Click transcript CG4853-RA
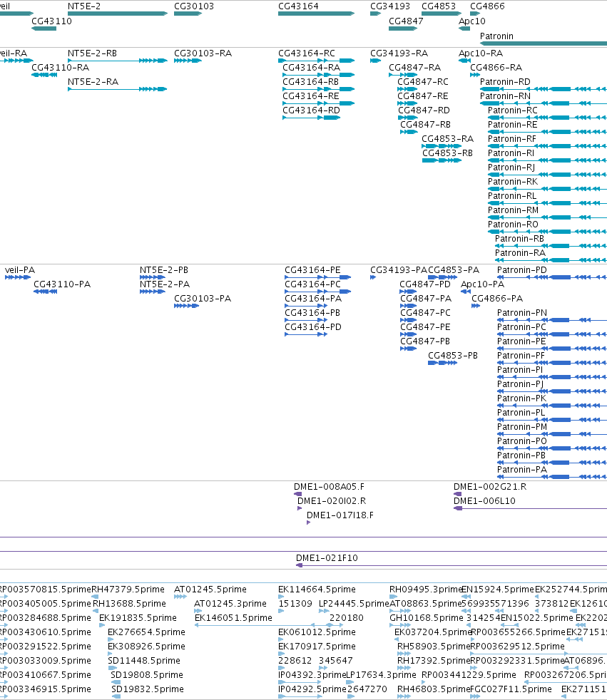The image size is (607, 700). click(442, 146)
